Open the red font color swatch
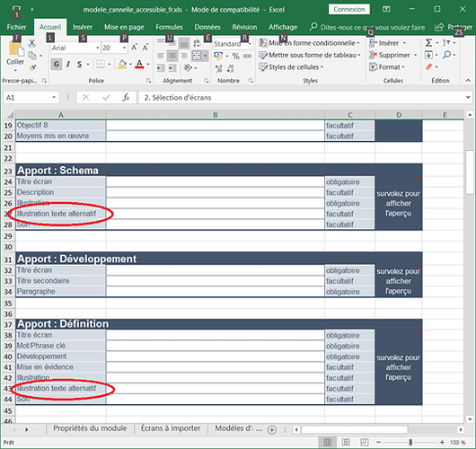 coord(139,65)
